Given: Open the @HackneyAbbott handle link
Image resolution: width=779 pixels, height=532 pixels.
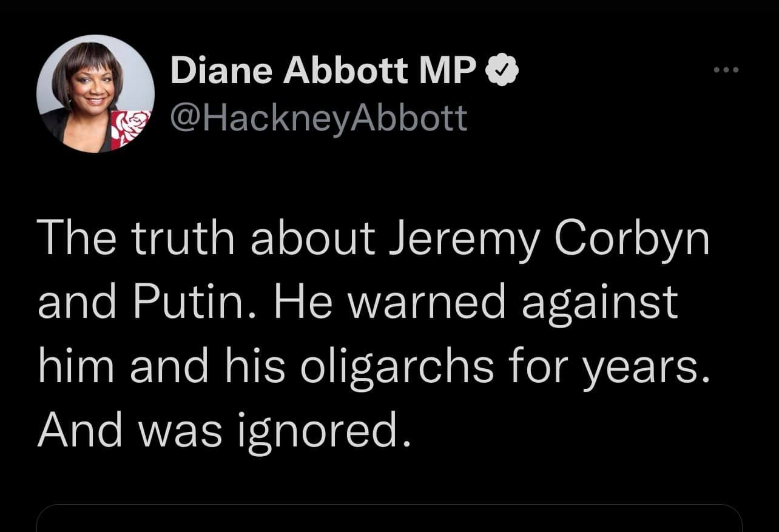Looking at the screenshot, I should tap(320, 118).
